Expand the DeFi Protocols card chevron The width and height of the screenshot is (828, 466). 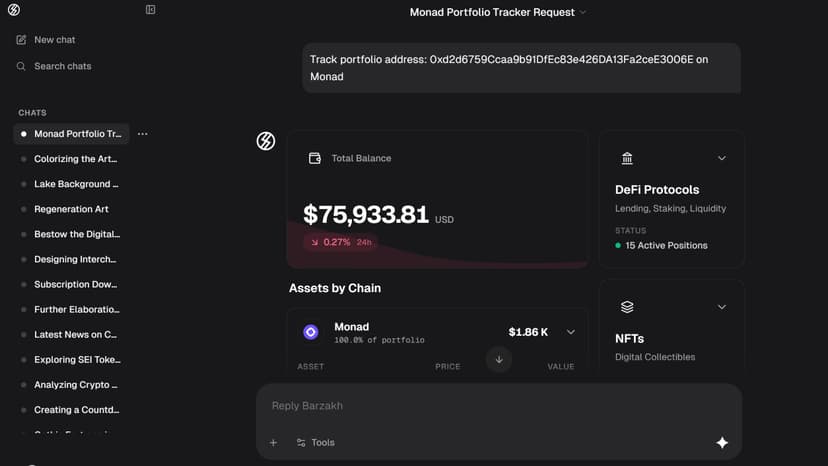[x=722, y=158]
